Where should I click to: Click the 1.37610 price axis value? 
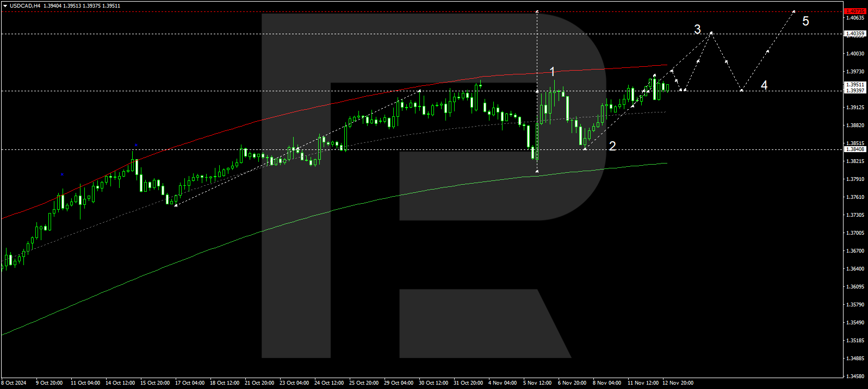click(855, 197)
